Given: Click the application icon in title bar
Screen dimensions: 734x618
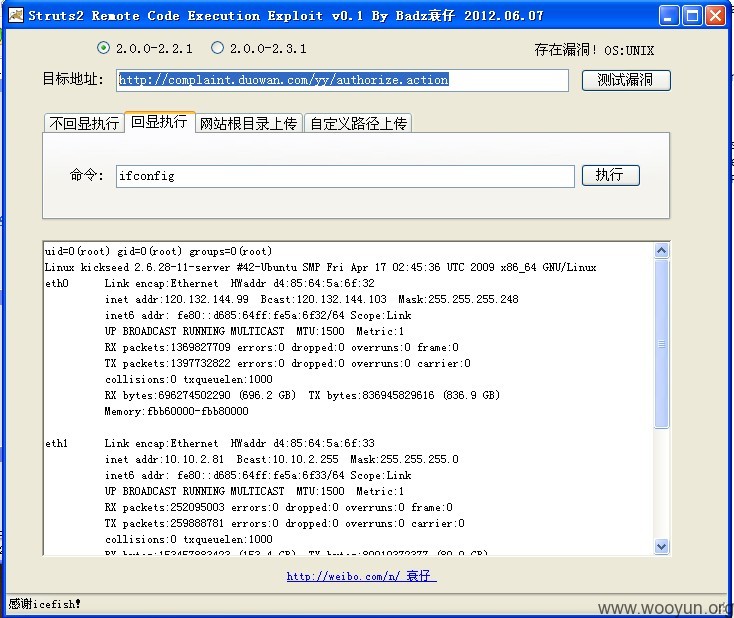Looking at the screenshot, I should coord(15,15).
